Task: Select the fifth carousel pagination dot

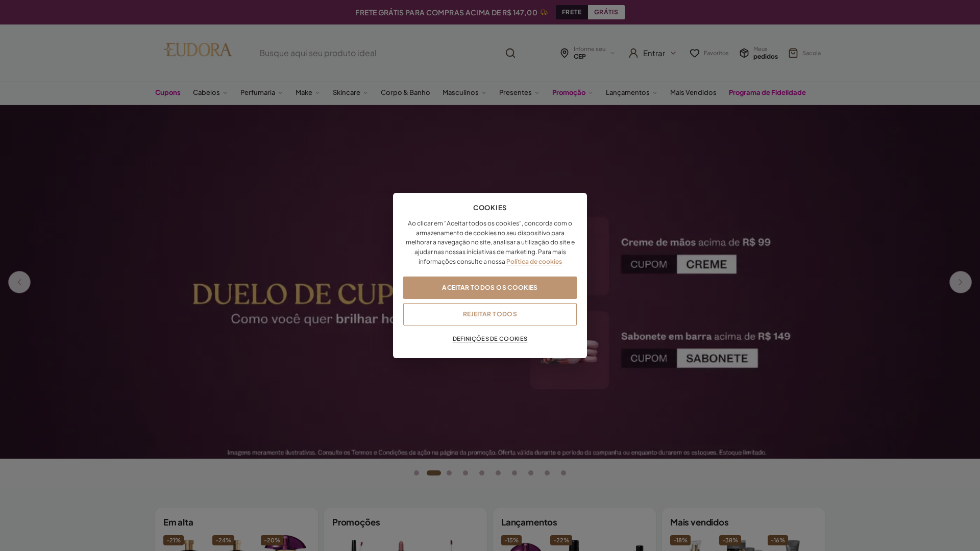Action: [482, 473]
